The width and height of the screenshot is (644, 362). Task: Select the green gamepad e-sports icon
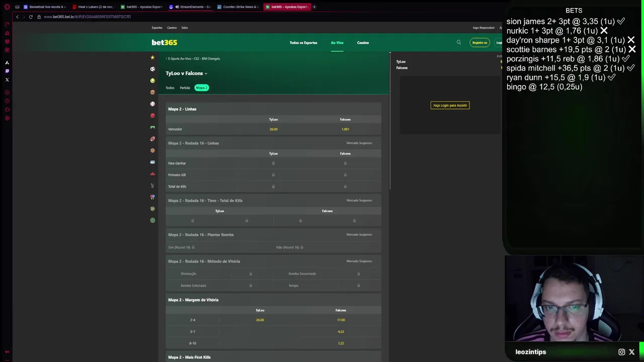pos(152,127)
